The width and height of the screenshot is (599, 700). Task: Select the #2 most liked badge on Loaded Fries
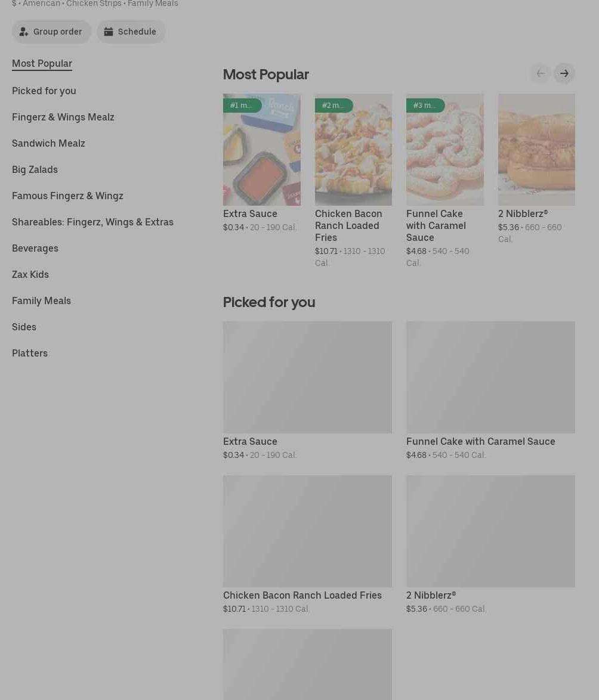(334, 106)
